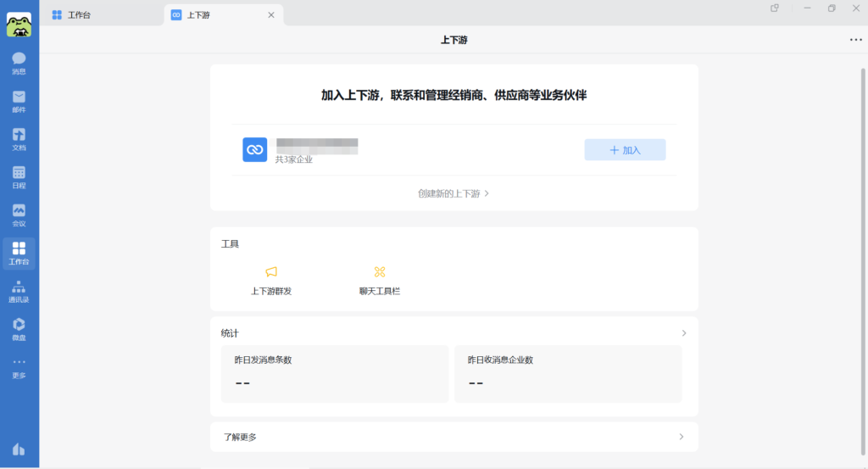Image resolution: width=868 pixels, height=469 pixels.
Task: Click the blue chain link enterprise icon
Action: tap(254, 149)
